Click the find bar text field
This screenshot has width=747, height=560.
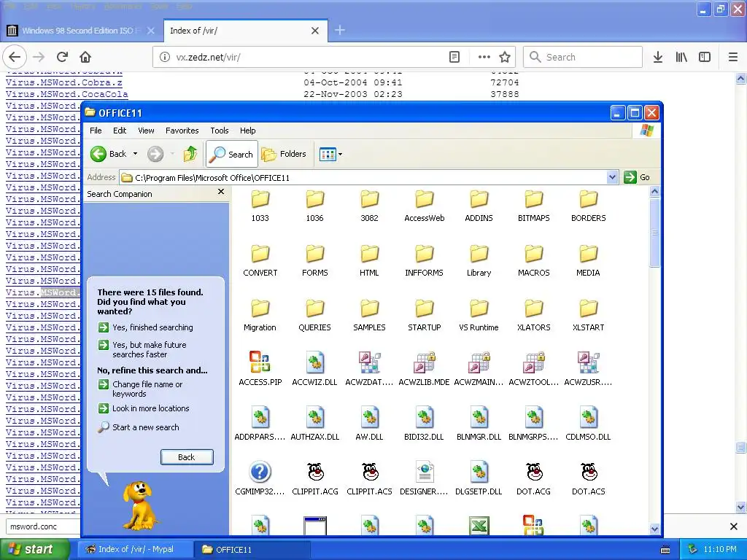tap(43, 526)
